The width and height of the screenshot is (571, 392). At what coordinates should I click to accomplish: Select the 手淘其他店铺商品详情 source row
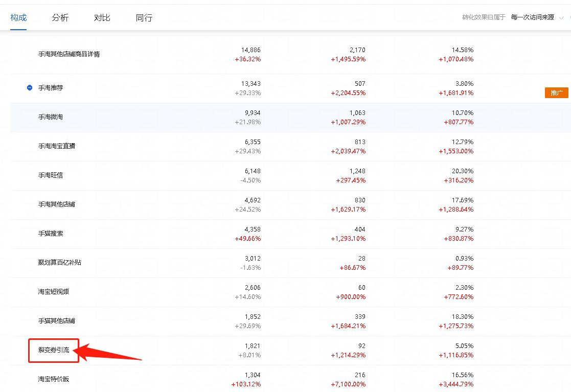click(x=69, y=54)
